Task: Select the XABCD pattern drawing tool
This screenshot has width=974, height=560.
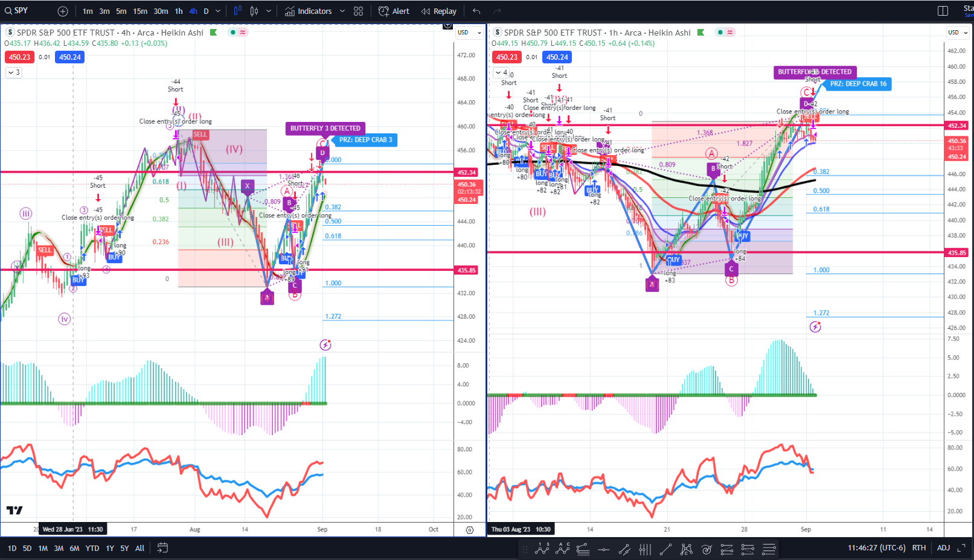Action: (x=687, y=549)
